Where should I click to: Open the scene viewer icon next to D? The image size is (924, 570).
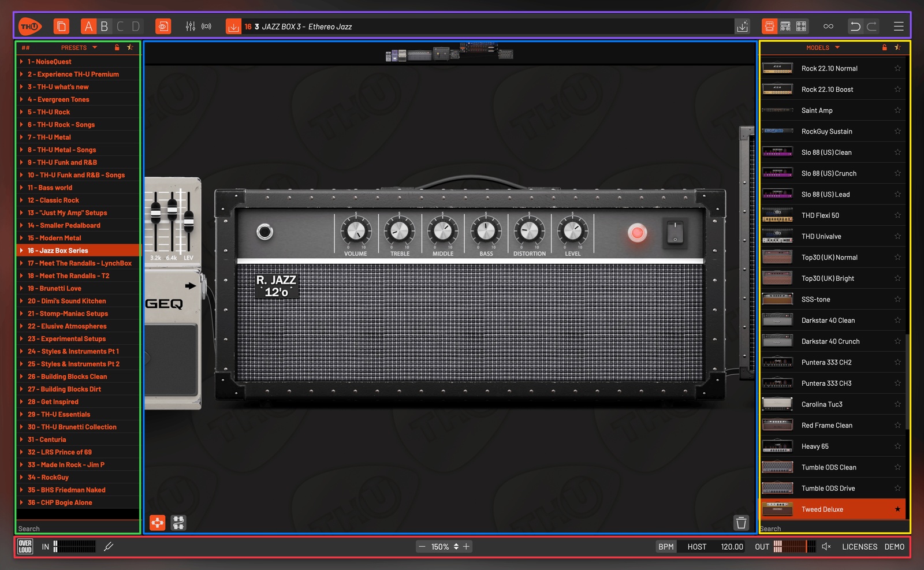coord(163,27)
